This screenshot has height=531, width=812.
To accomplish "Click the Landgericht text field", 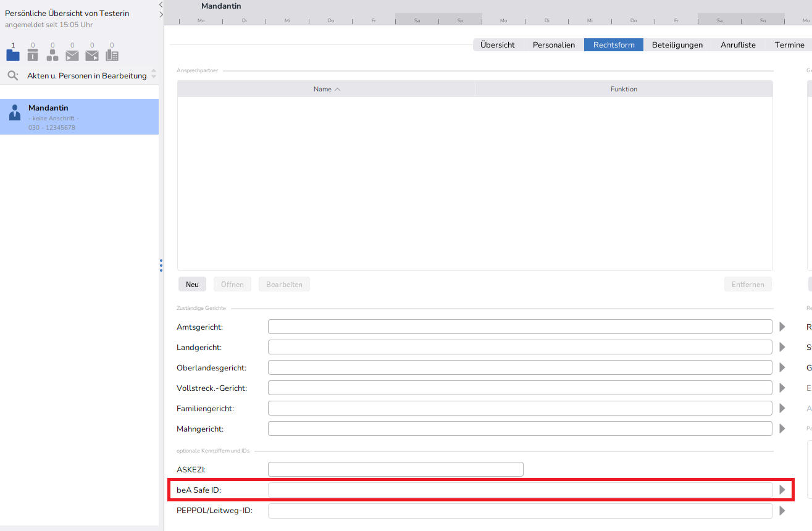I will point(519,347).
